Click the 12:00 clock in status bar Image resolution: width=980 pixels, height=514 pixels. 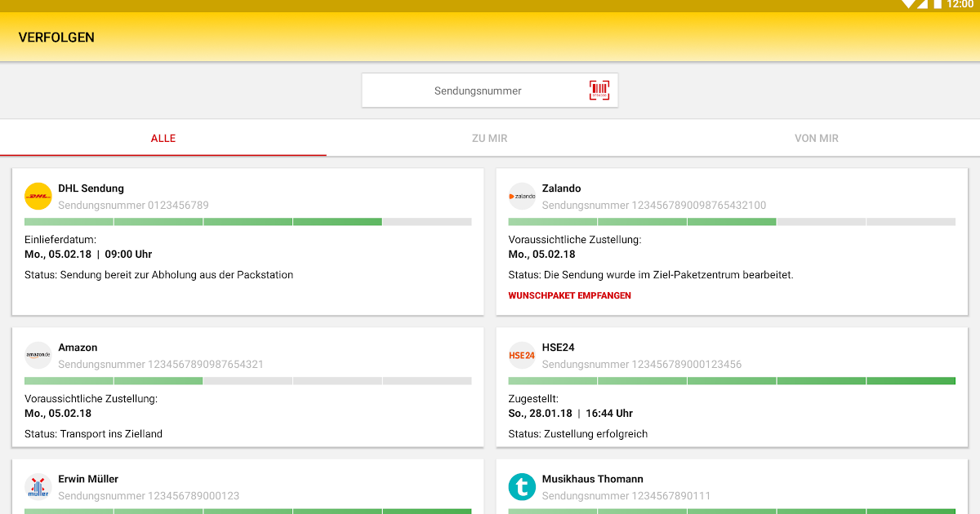click(x=960, y=4)
